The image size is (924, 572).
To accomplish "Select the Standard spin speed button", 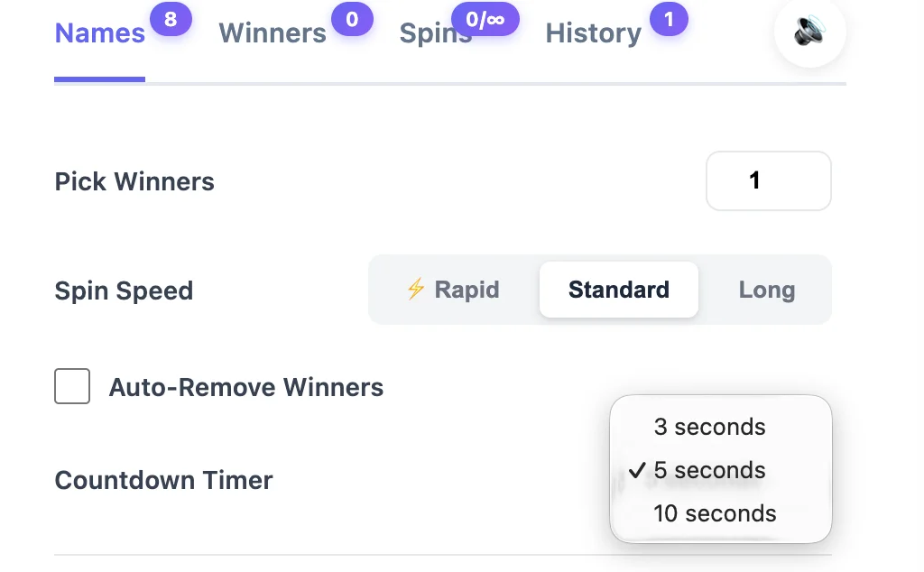I will pyautogui.click(x=618, y=290).
